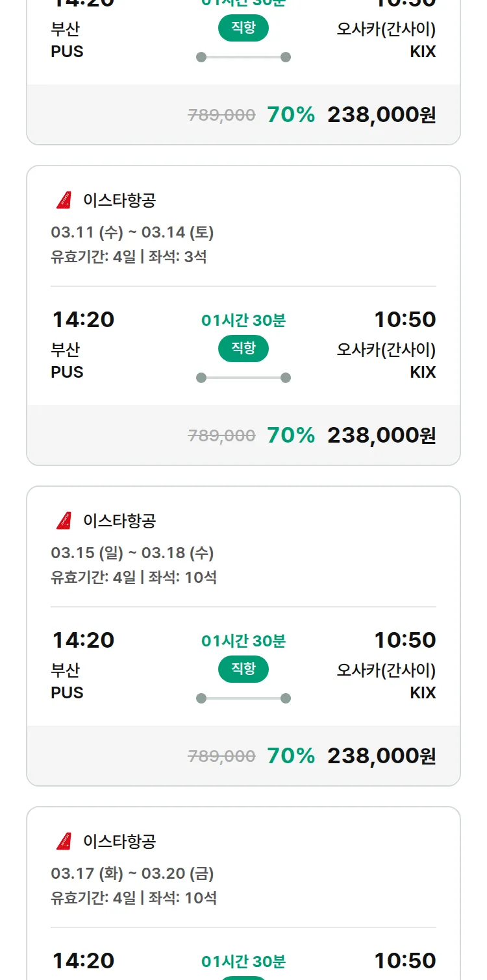Click Eastar Jet logo on 03.15 flight card
This screenshot has width=487, height=980.
64,521
